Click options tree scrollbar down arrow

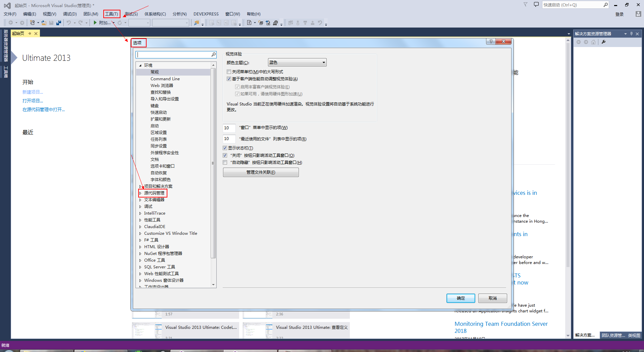coord(213,285)
